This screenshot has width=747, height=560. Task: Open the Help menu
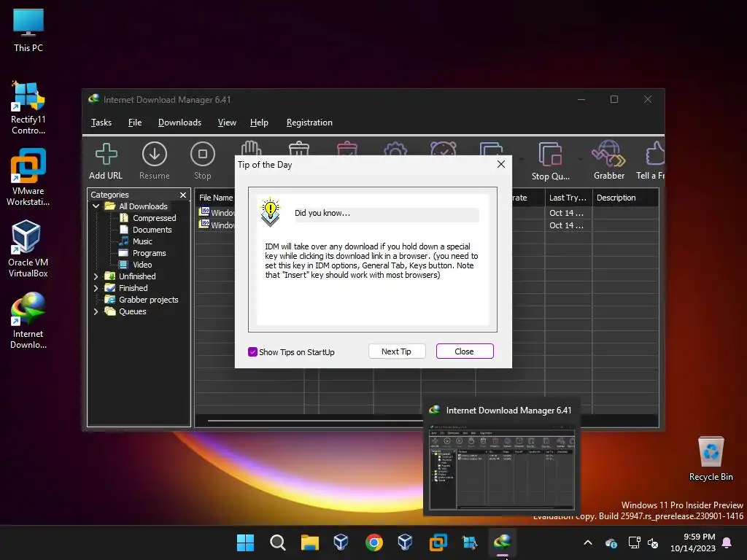259,122
